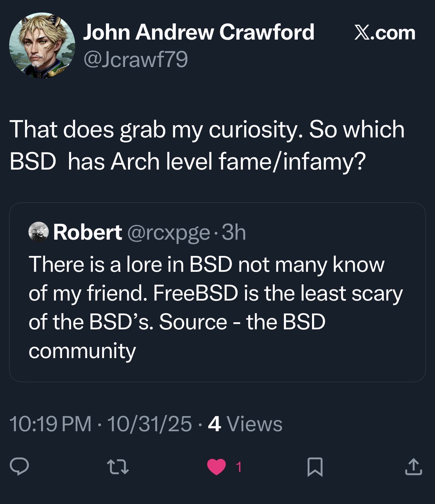Tap the 10/31/25 post date
Viewport: 435px width, 504px height.
tap(149, 424)
